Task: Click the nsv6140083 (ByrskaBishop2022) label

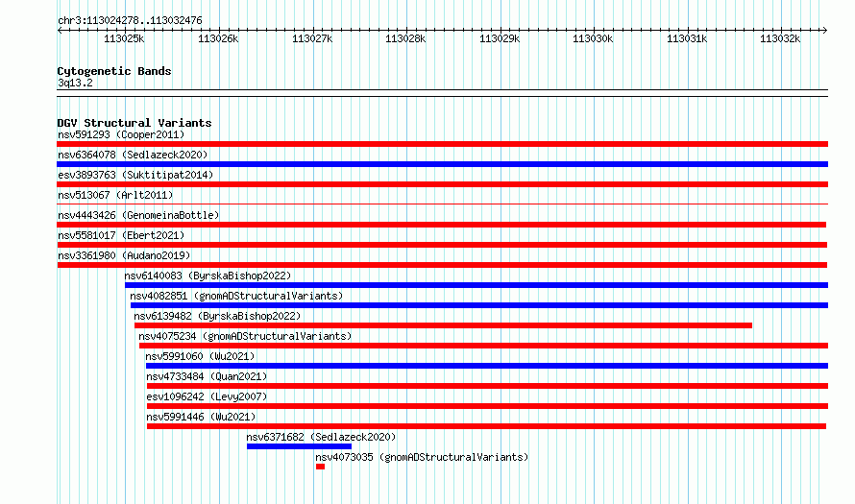Action: coord(208,276)
